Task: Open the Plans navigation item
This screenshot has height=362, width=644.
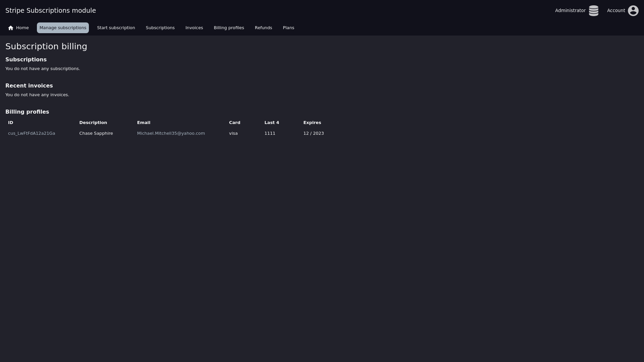Action: point(288,28)
